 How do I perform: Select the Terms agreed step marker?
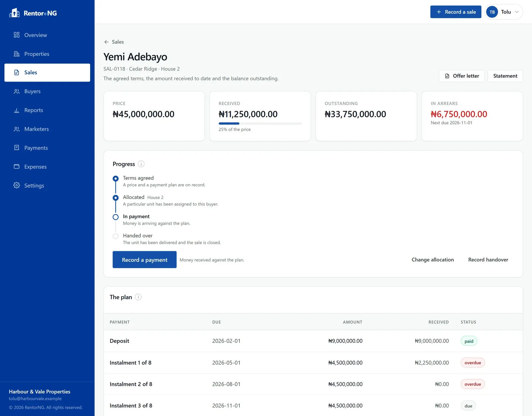116,179
